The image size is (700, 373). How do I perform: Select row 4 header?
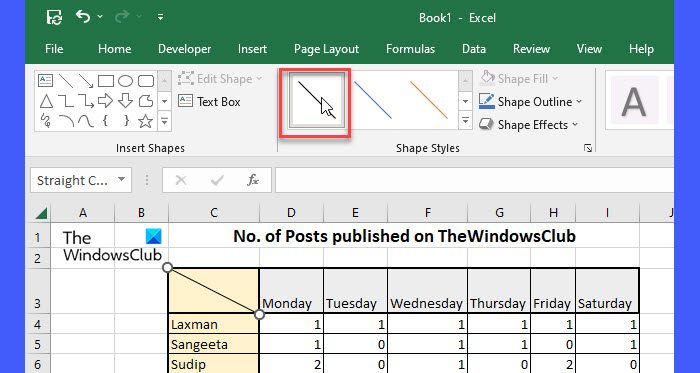tap(38, 324)
